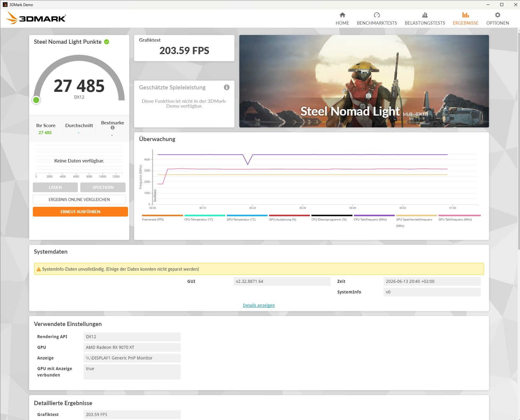Minimize the 3DMark Demo window
Viewport: 520px width, 420px height.
coord(488,5)
